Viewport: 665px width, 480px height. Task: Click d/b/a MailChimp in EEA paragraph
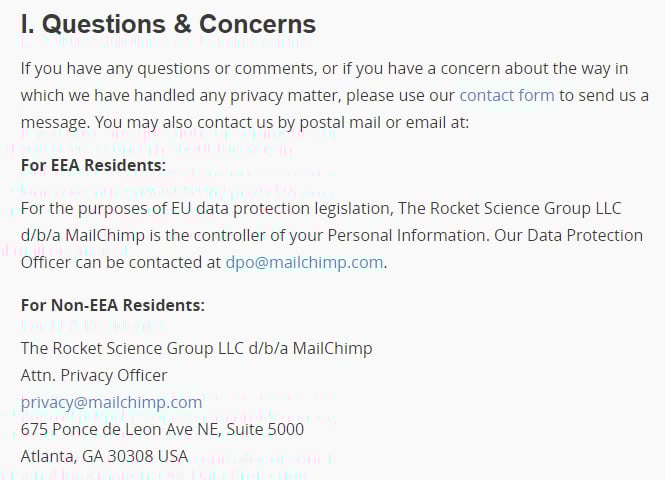[x=83, y=235]
